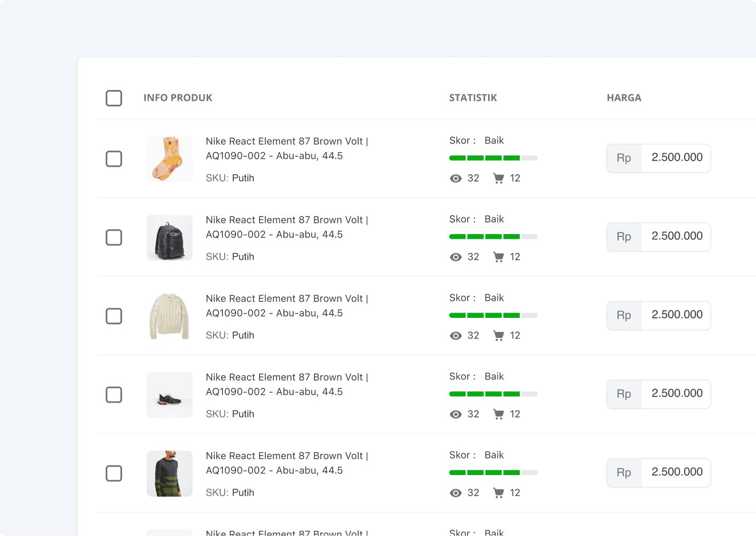Open the product title beside the cream sweater

(287, 306)
